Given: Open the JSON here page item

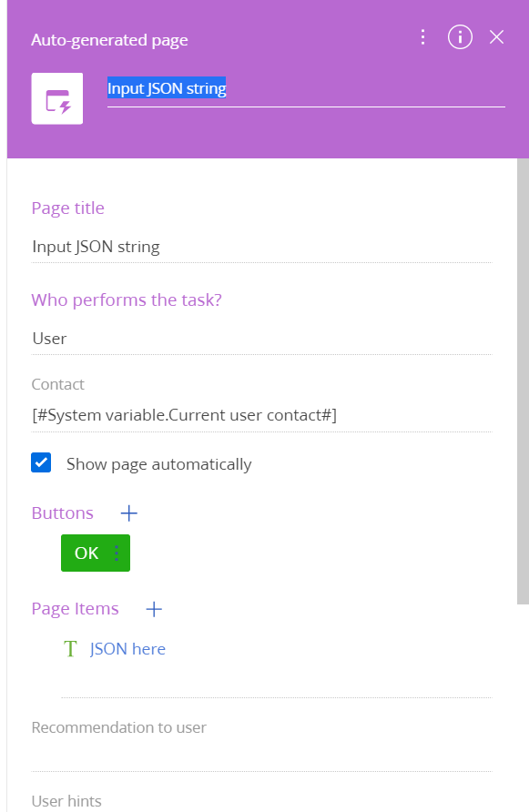Looking at the screenshot, I should pos(127,649).
